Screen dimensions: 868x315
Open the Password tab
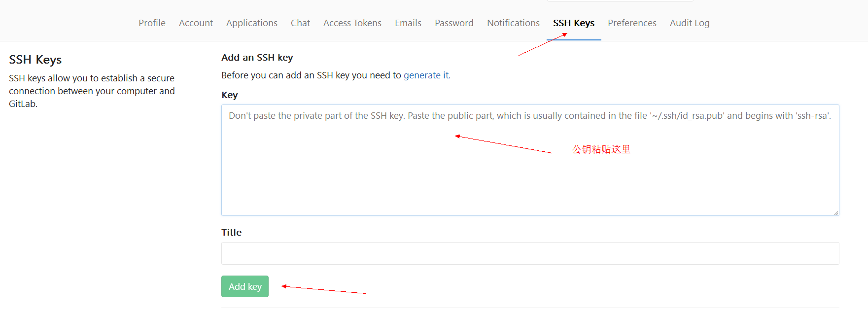click(454, 23)
